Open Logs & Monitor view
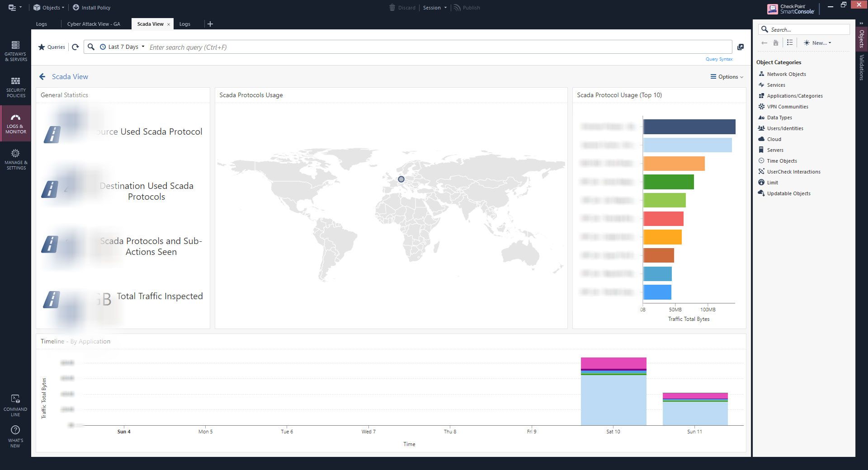 (15, 123)
